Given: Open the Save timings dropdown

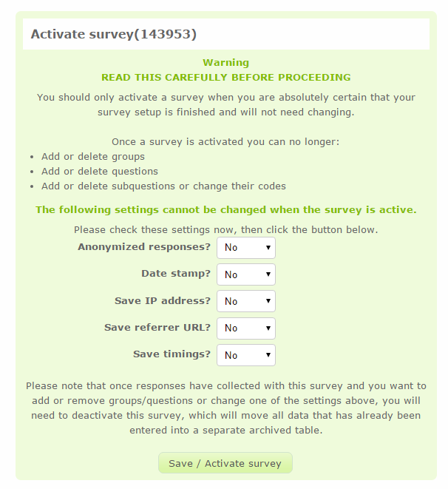Looking at the screenshot, I should pyautogui.click(x=246, y=355).
